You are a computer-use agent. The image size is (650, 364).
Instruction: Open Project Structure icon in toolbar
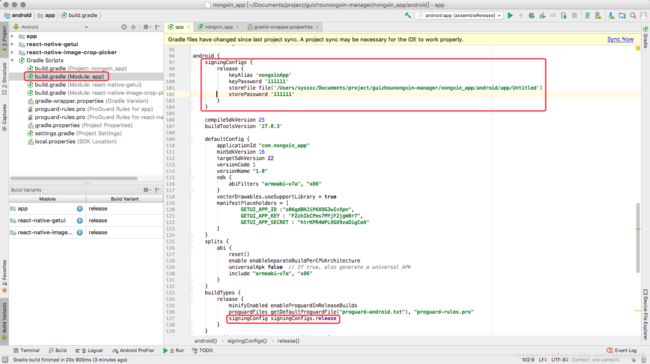point(622,15)
